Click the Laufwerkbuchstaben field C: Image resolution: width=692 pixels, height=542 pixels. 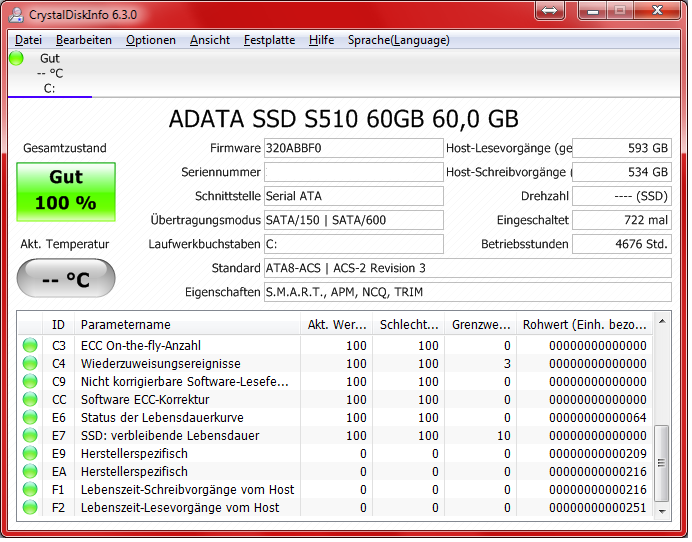coord(354,244)
